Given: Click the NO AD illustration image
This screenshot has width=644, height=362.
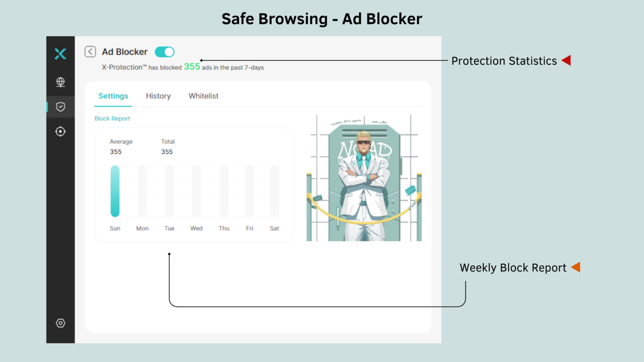Looking at the screenshot, I should pos(364,178).
